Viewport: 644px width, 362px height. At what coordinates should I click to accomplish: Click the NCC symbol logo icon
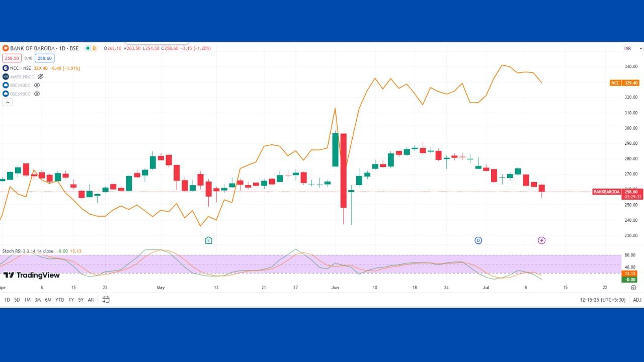click(x=5, y=68)
